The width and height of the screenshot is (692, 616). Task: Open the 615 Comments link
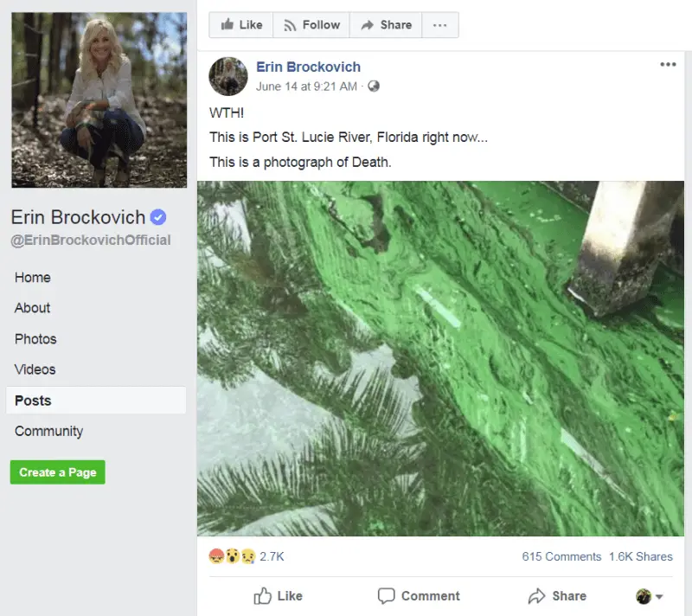click(561, 556)
